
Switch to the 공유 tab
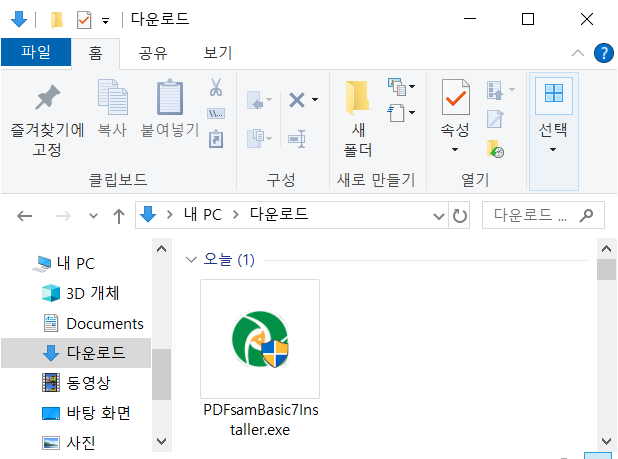coord(153,53)
